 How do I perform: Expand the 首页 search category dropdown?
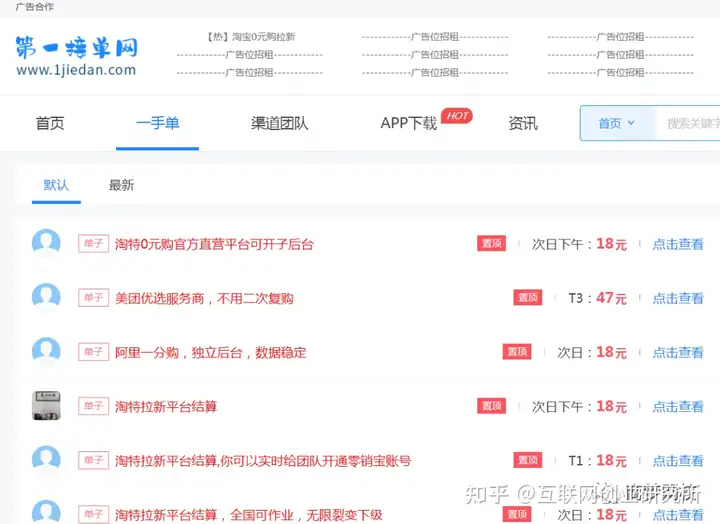617,123
